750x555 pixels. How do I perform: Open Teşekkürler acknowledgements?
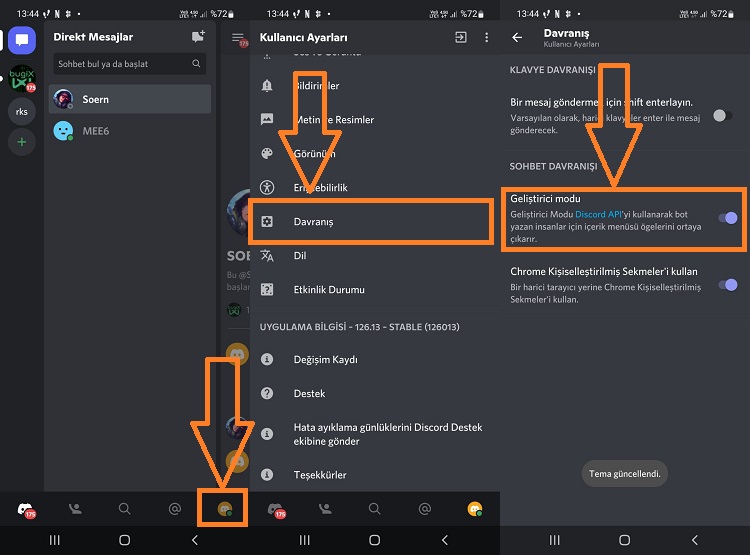point(375,475)
